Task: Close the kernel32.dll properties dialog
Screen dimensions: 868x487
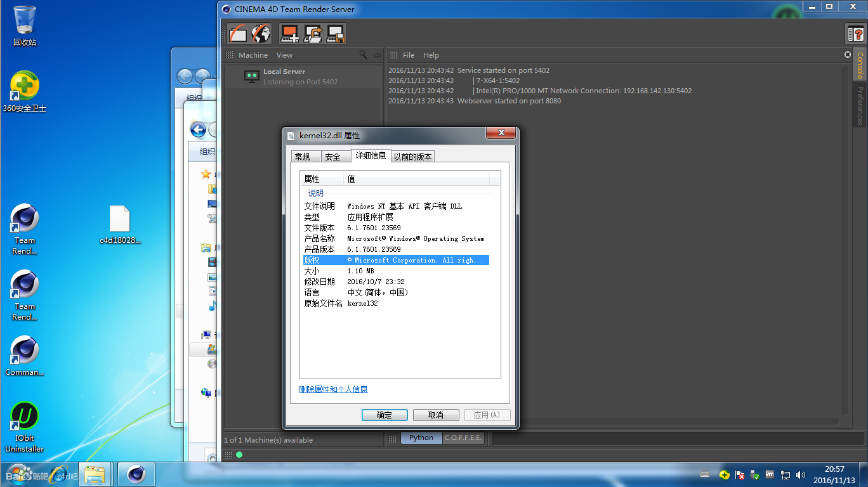Action: point(501,133)
